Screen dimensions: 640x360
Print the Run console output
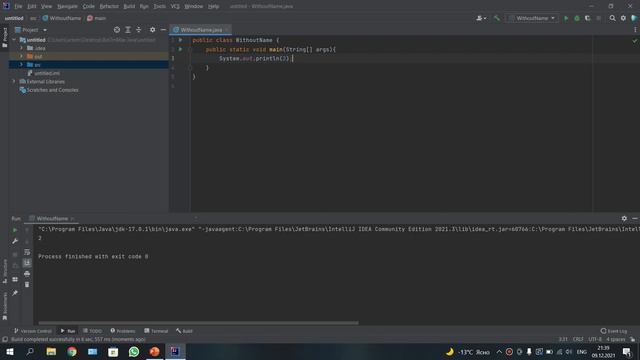[x=27, y=274]
